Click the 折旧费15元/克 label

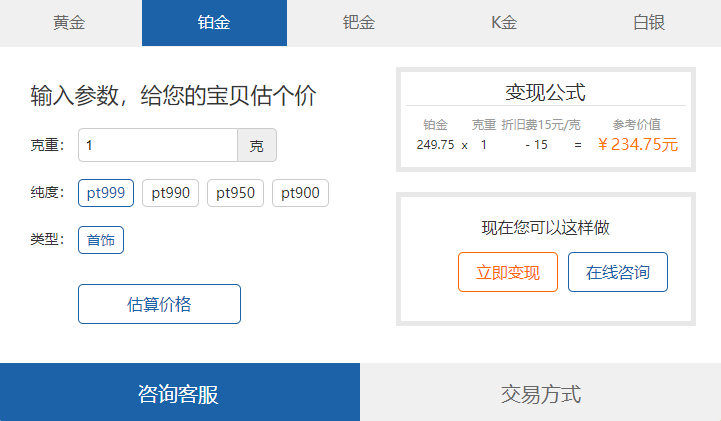541,125
